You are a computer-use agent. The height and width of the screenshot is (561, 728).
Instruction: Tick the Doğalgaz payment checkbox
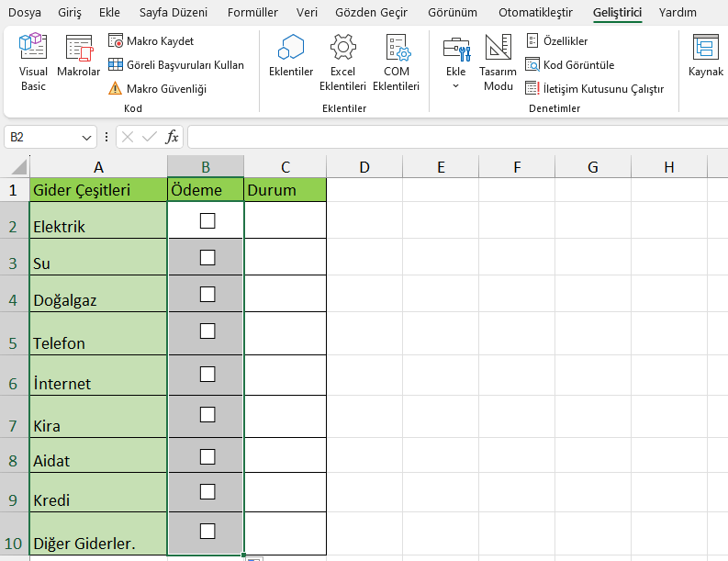207,294
